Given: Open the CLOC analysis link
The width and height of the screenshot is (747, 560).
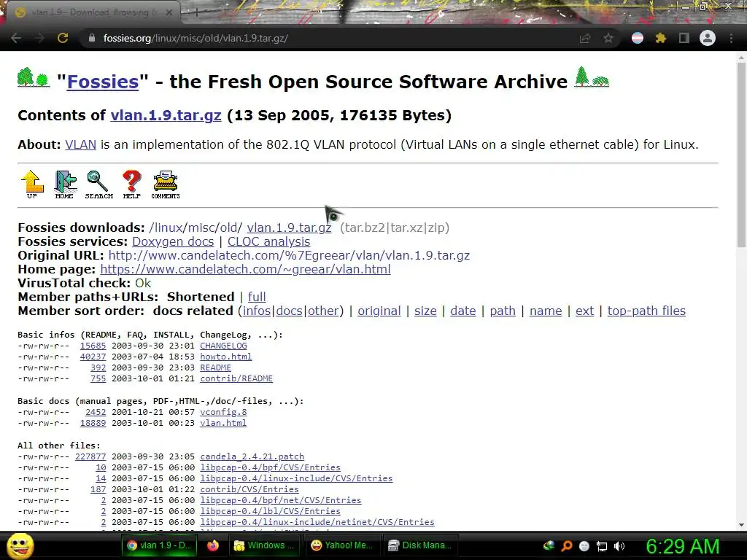Looking at the screenshot, I should click(x=268, y=241).
